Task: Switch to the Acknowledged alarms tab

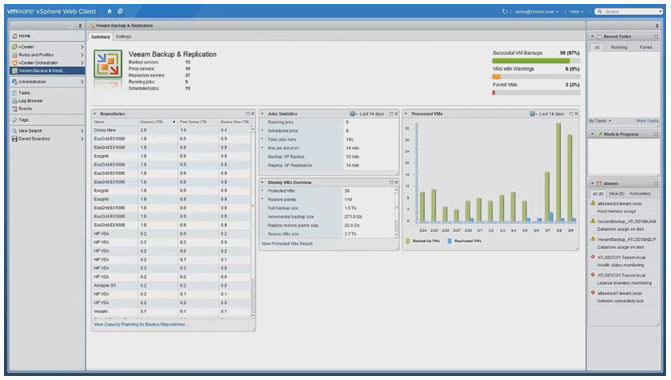Action: pyautogui.click(x=640, y=194)
